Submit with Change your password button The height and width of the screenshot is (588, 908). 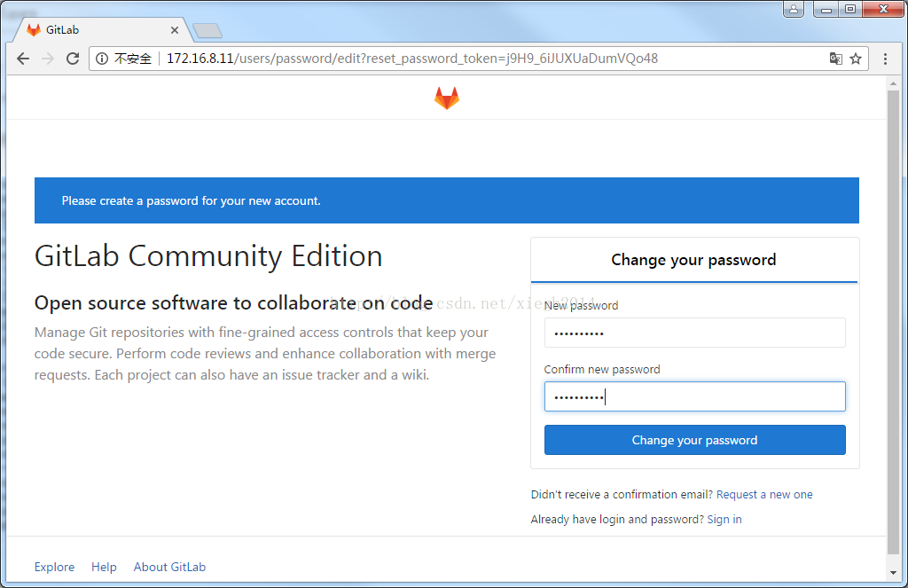(x=694, y=440)
